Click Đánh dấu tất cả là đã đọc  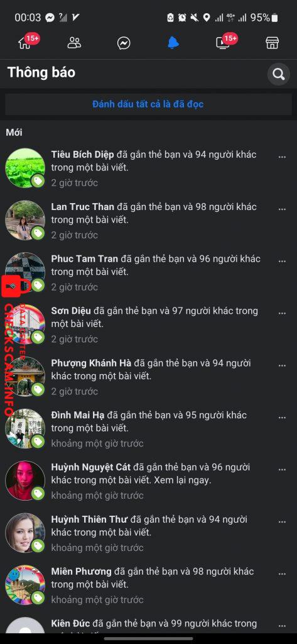148,104
